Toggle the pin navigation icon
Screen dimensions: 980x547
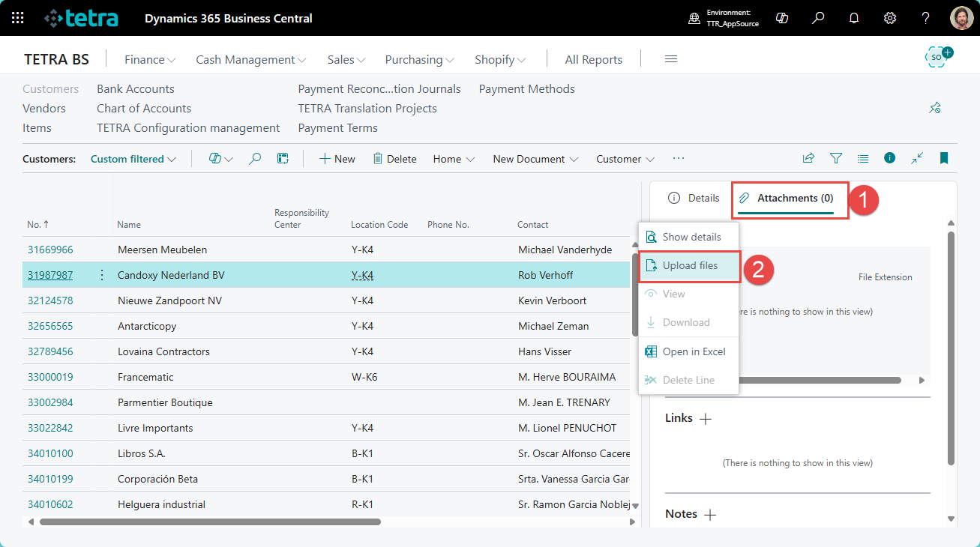[935, 108]
